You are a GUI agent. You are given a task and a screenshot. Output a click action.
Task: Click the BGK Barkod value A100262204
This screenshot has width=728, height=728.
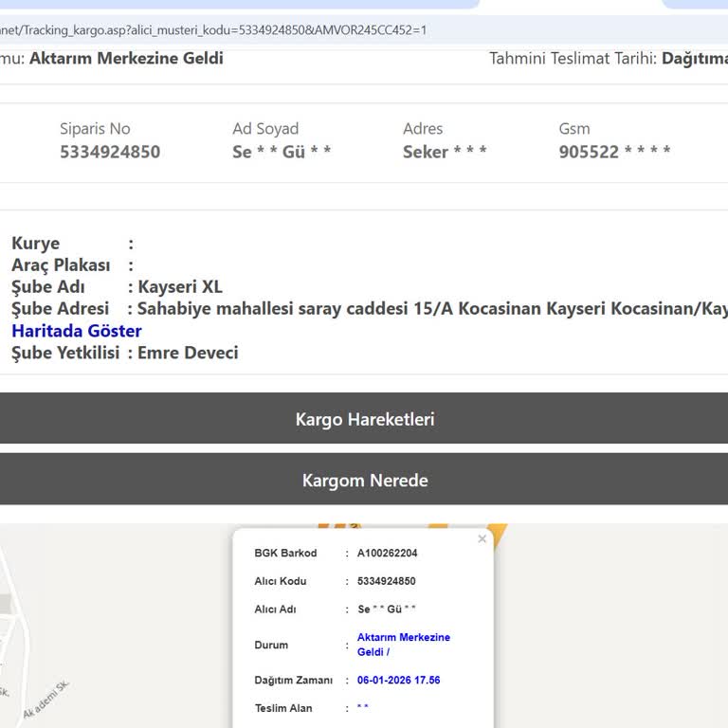[x=387, y=554]
